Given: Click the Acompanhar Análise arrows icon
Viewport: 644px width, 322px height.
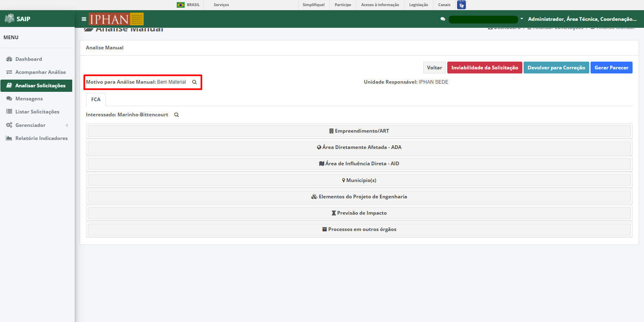Looking at the screenshot, I should (x=9, y=72).
